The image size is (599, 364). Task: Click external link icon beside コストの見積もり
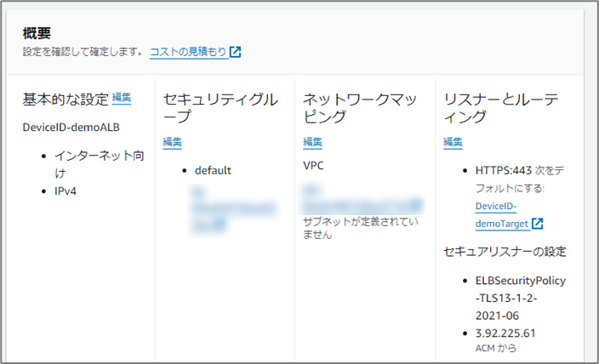[x=236, y=52]
